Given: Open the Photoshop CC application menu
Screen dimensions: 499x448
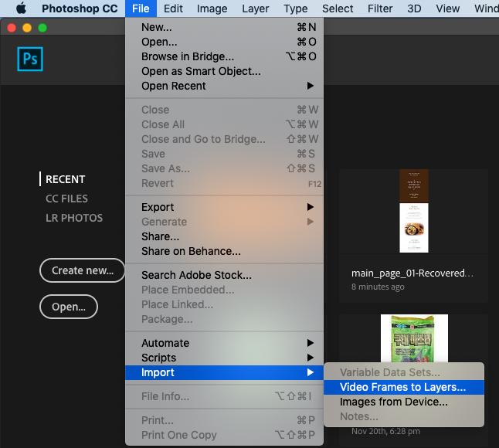Looking at the screenshot, I should pos(80,8).
